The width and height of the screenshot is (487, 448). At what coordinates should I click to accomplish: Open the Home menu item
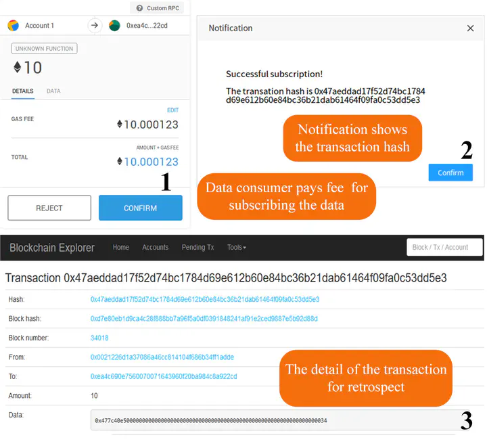pyautogui.click(x=121, y=248)
